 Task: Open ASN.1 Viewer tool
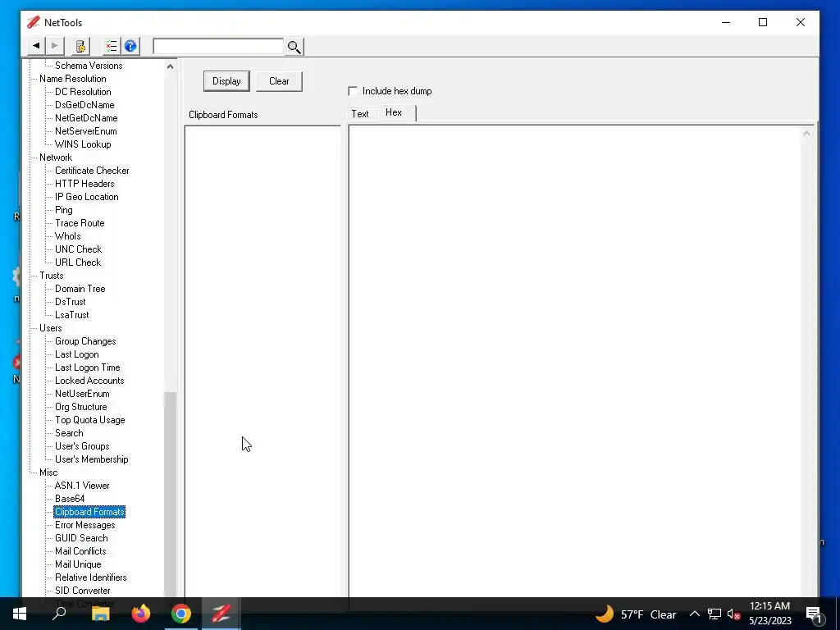(x=82, y=486)
